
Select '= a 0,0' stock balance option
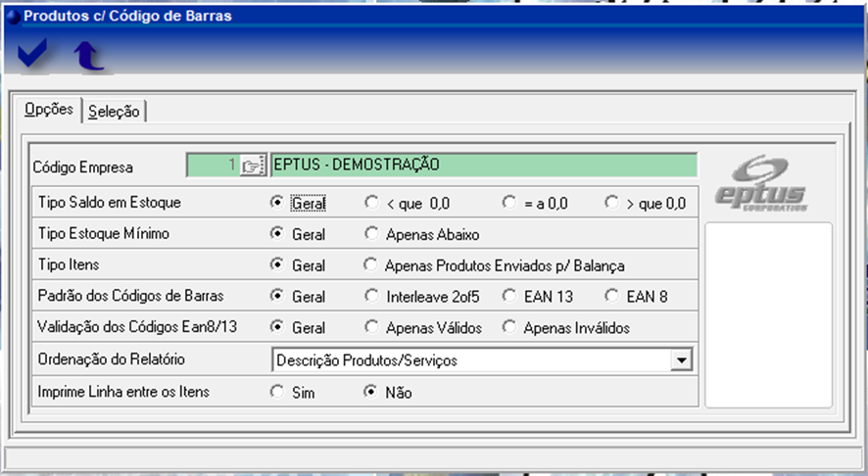[508, 204]
